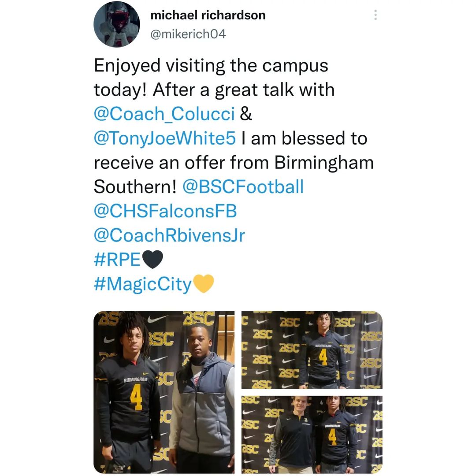The width and height of the screenshot is (476, 476).
Task: Follow the #RPE hashtag
Action: click(x=117, y=260)
